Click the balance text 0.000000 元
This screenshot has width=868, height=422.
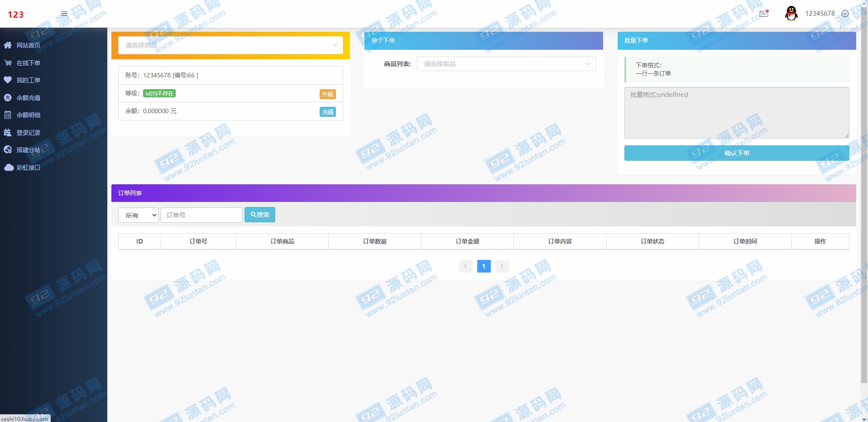(x=160, y=111)
